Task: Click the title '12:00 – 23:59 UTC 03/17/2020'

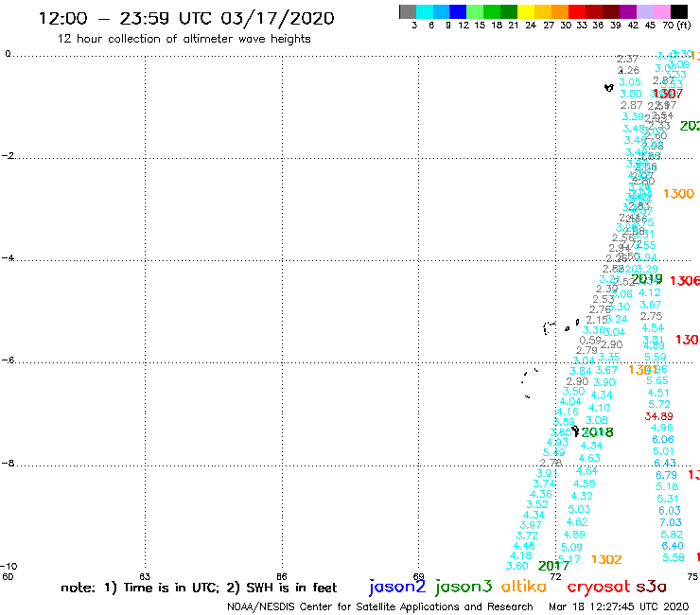Action: [186, 18]
